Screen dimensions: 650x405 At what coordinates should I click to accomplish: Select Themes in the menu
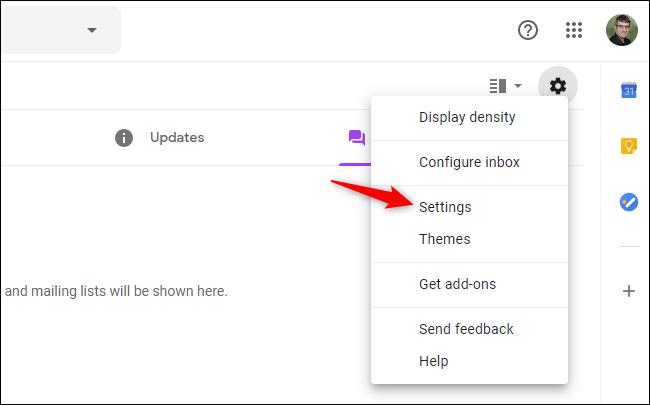[444, 239]
